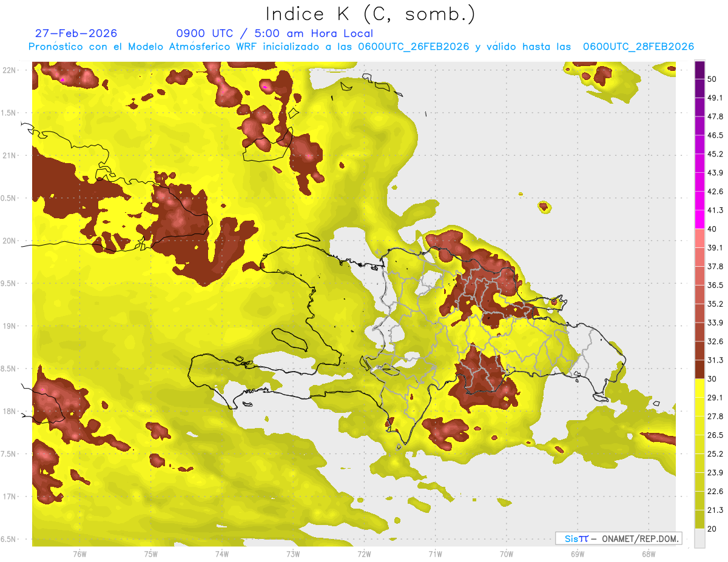Pick the dark purple colorbar segment above 50
This screenshot has height=562, width=728.
coord(699,70)
